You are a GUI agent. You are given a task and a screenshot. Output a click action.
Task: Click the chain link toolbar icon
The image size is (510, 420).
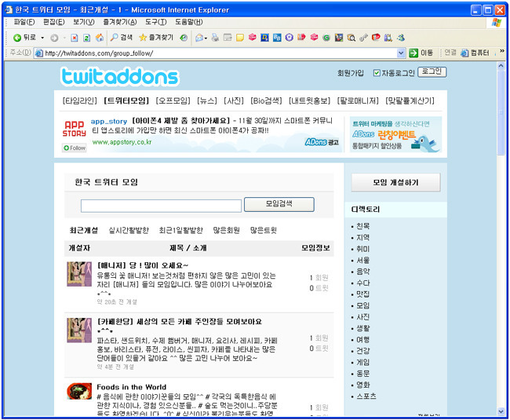click(363, 38)
